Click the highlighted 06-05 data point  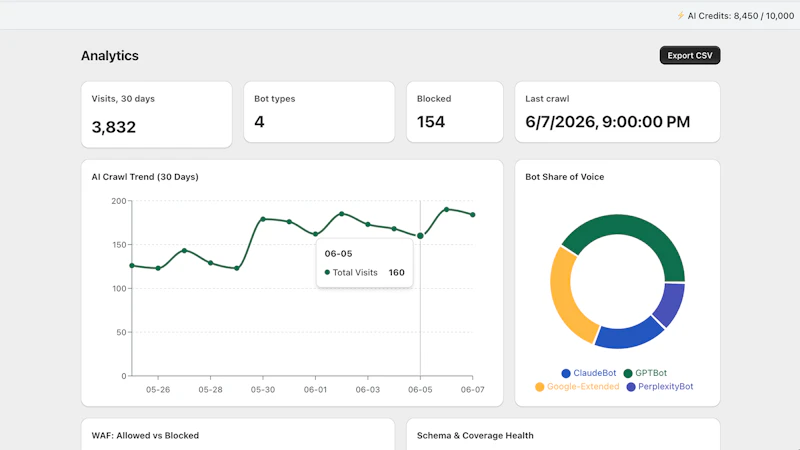point(420,236)
